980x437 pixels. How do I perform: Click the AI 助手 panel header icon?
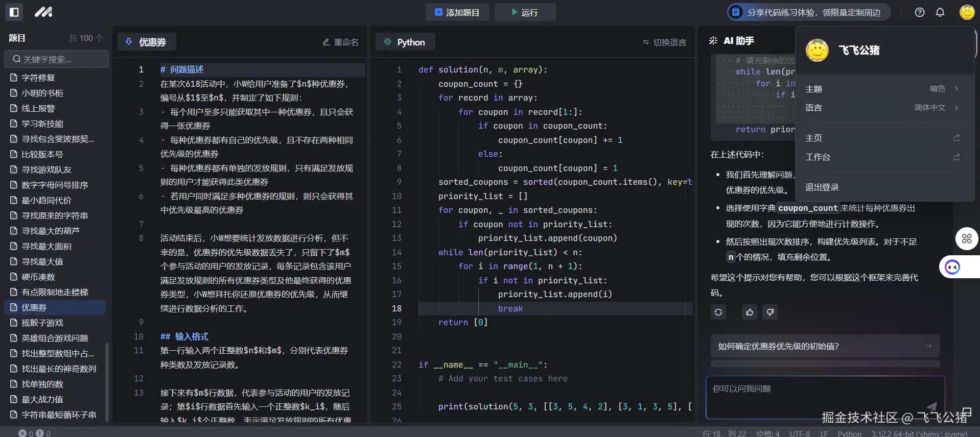point(713,40)
